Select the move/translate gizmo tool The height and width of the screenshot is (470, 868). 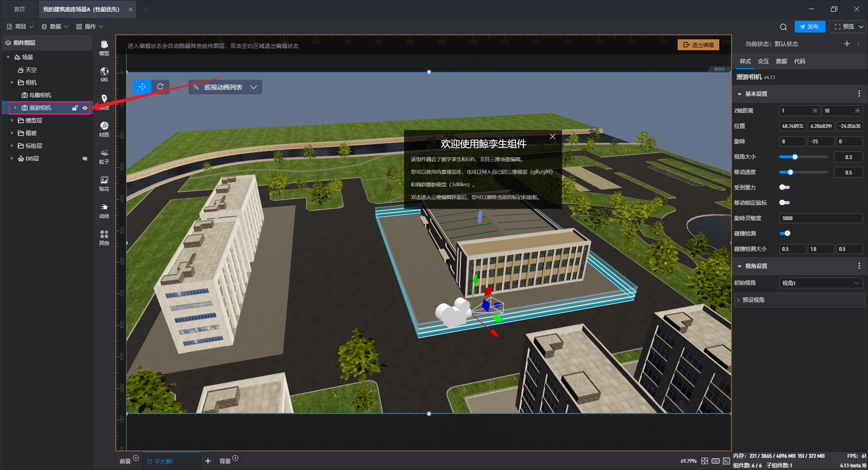(x=142, y=87)
